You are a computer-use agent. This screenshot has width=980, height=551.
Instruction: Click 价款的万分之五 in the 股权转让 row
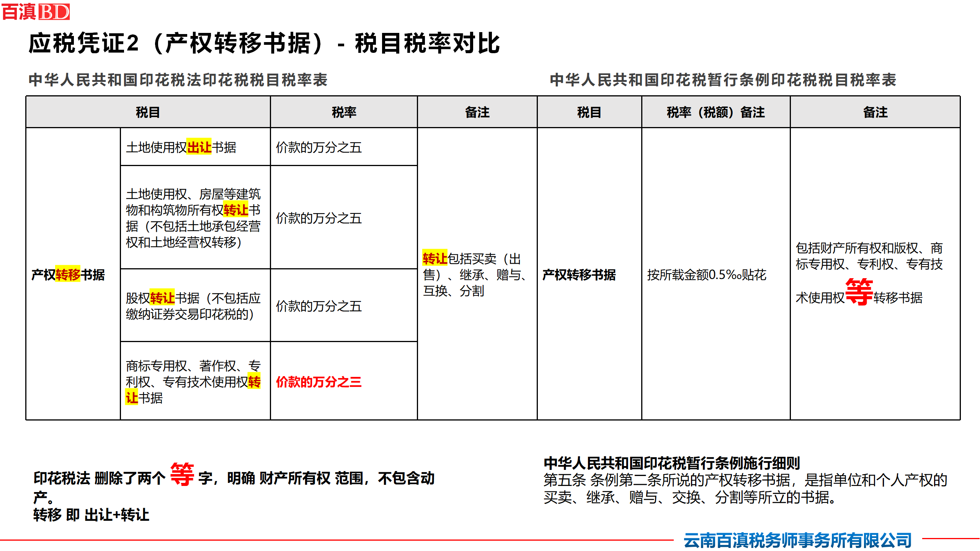click(318, 306)
